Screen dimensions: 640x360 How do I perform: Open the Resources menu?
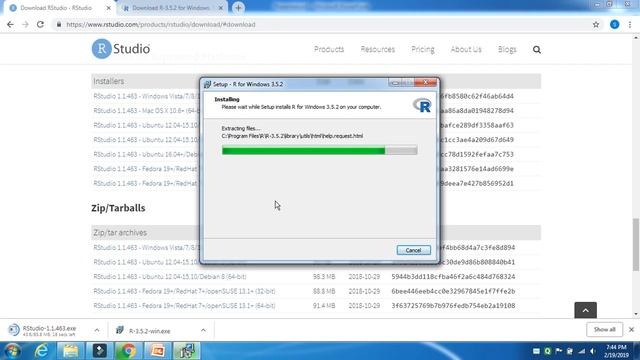pyautogui.click(x=378, y=49)
